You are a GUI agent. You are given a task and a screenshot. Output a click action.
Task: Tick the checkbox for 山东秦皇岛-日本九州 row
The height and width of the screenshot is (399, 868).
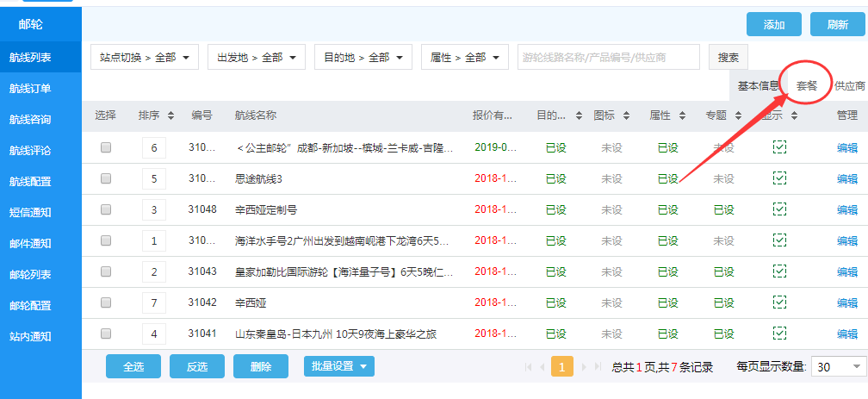[x=106, y=334]
